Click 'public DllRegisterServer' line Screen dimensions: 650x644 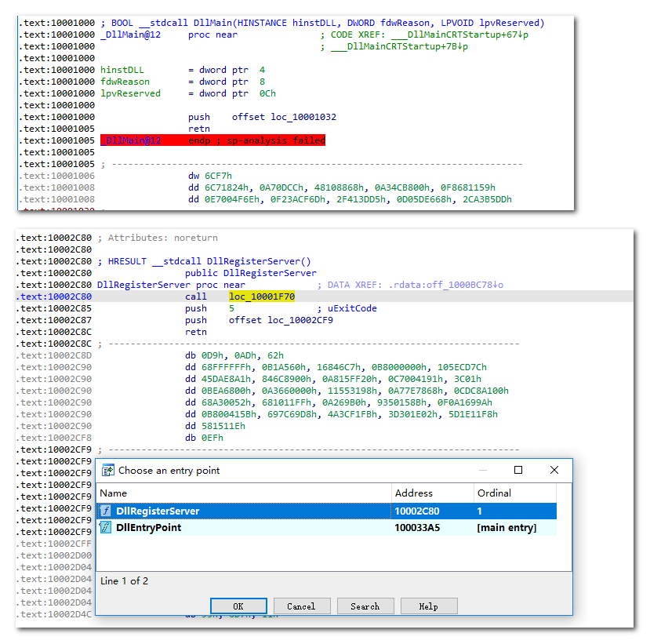(x=250, y=273)
